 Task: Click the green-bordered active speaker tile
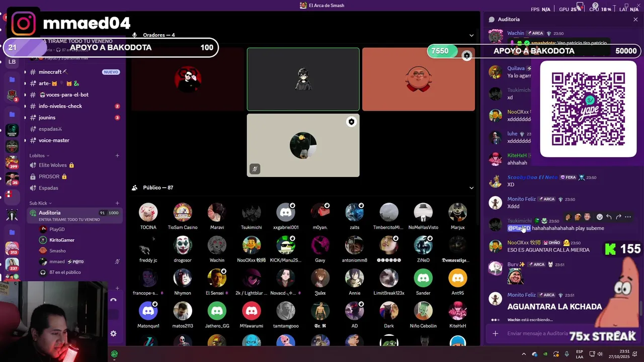pyautogui.click(x=303, y=79)
